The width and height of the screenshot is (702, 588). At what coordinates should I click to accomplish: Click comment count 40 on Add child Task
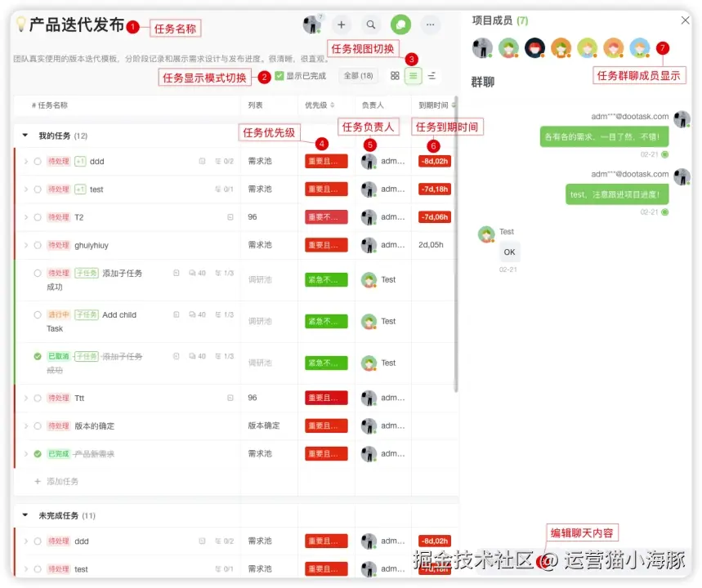tap(198, 314)
